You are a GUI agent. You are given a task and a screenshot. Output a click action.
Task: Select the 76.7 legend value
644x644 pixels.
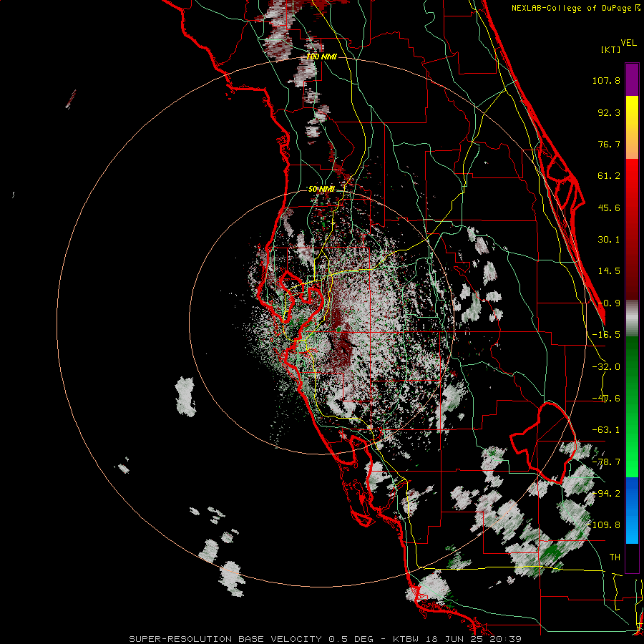[x=609, y=144]
